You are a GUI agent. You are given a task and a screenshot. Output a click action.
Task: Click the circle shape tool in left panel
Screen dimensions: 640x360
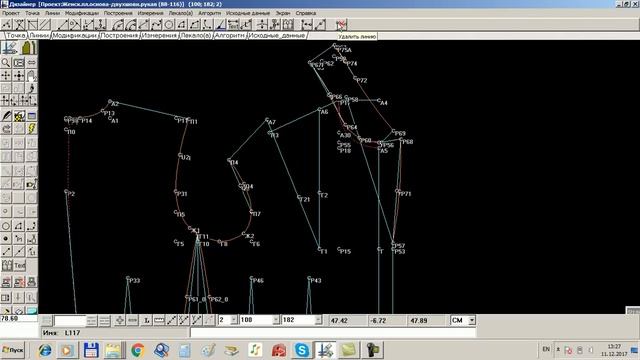6,226
